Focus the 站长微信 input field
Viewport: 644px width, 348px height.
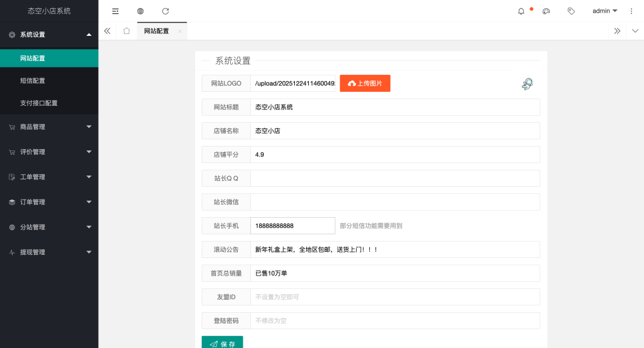coord(395,202)
